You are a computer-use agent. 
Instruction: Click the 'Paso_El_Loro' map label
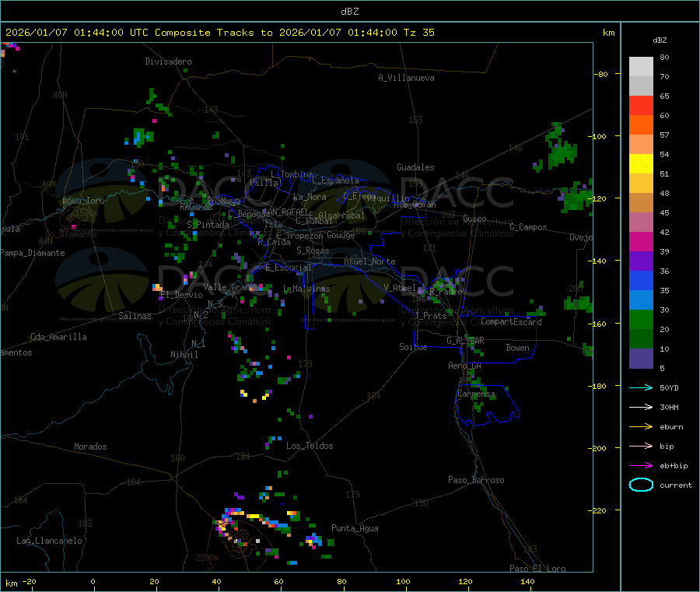pos(538,569)
